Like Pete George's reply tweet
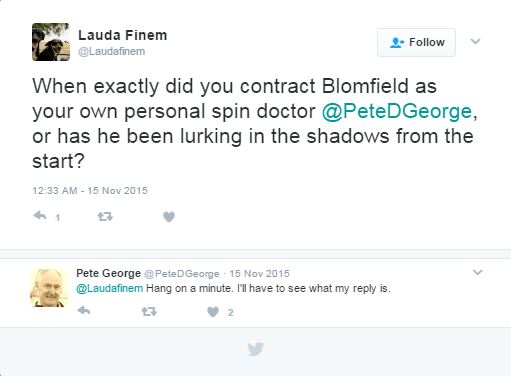This screenshot has width=511, height=376. tap(213, 312)
